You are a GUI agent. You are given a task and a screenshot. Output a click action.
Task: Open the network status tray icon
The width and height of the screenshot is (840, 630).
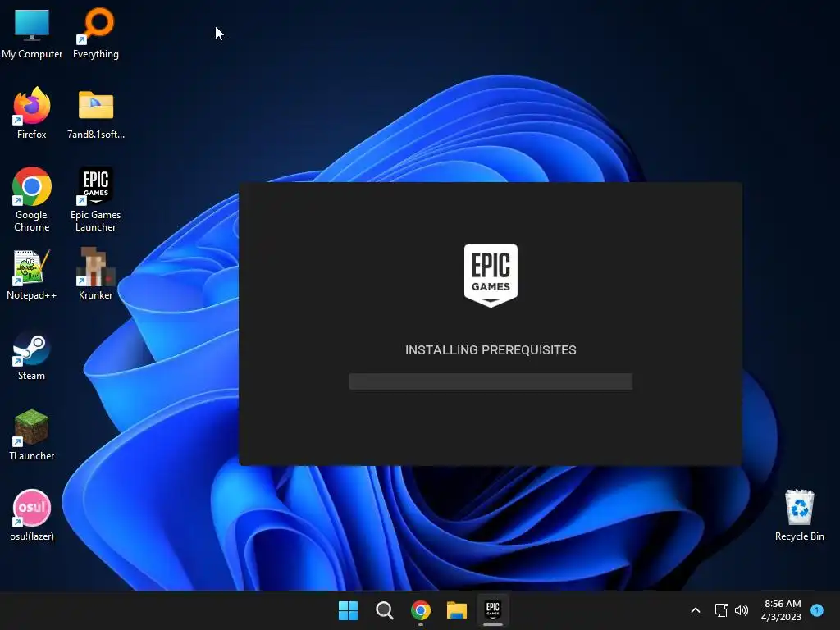click(x=722, y=610)
